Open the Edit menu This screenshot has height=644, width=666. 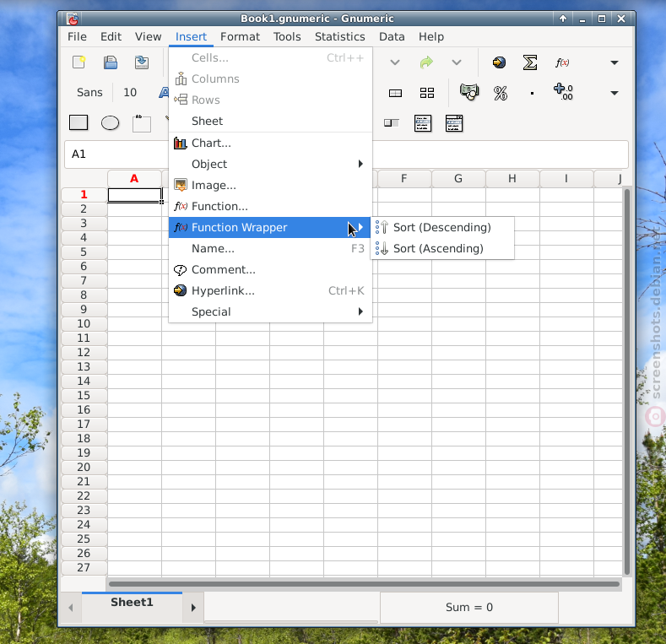[111, 37]
